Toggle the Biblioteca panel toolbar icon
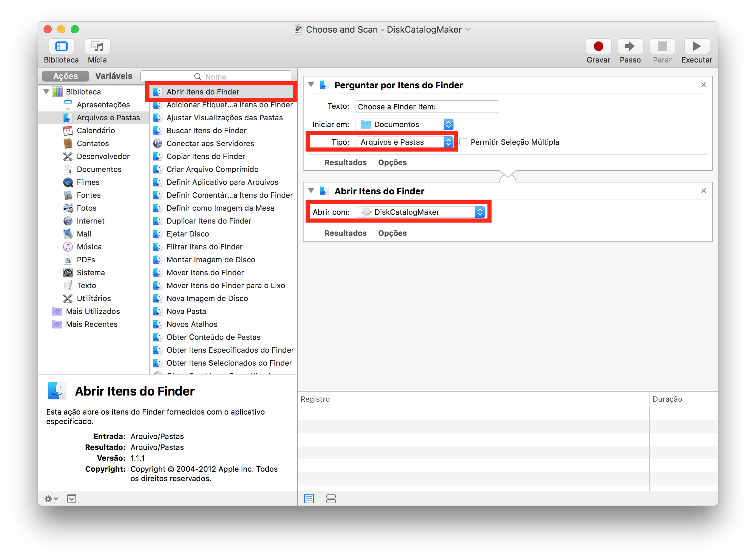The width and height of the screenshot is (756, 560). click(62, 46)
